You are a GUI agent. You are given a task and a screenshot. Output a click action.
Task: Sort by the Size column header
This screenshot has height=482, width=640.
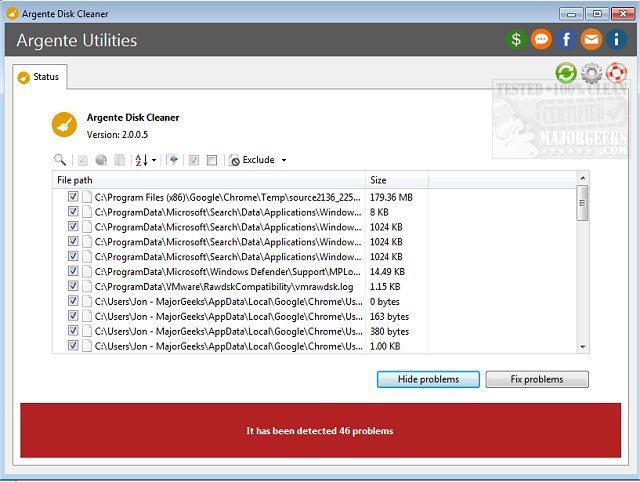pos(397,180)
